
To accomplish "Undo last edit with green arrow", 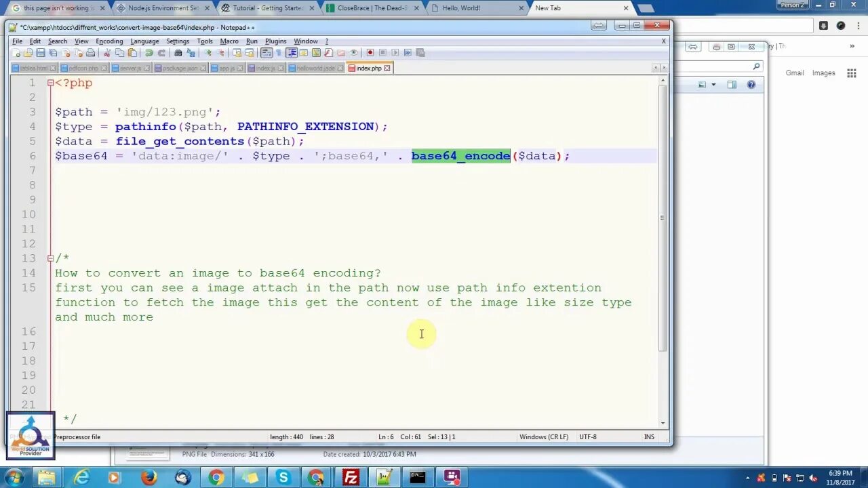I will tap(149, 53).
